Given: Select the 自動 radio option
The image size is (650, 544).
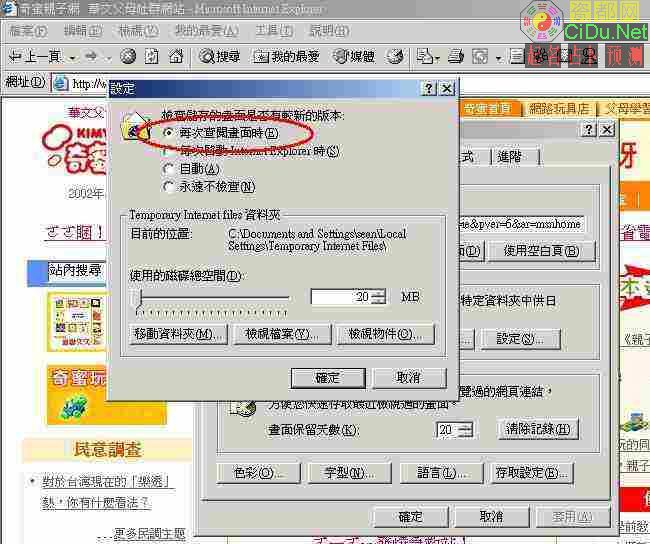Looking at the screenshot, I should (x=168, y=169).
